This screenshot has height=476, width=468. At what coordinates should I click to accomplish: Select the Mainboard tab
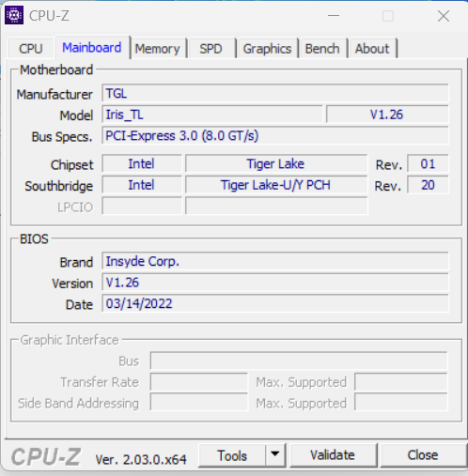click(x=92, y=48)
